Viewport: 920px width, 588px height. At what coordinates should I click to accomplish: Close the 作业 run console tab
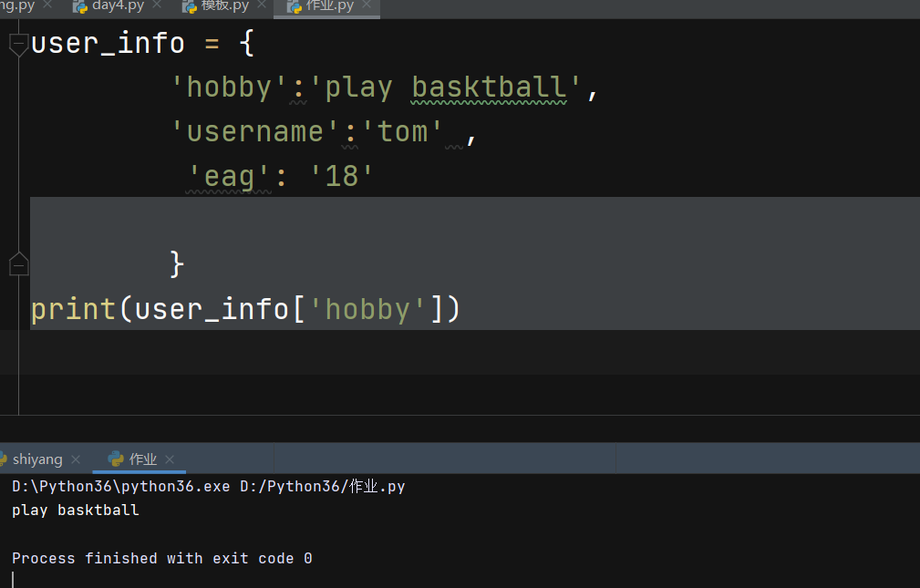[x=170, y=459]
